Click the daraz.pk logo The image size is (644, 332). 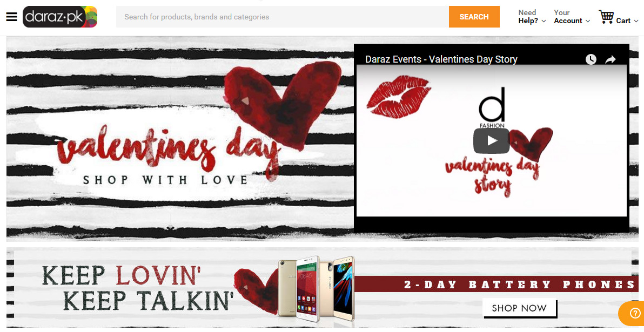pyautogui.click(x=60, y=17)
